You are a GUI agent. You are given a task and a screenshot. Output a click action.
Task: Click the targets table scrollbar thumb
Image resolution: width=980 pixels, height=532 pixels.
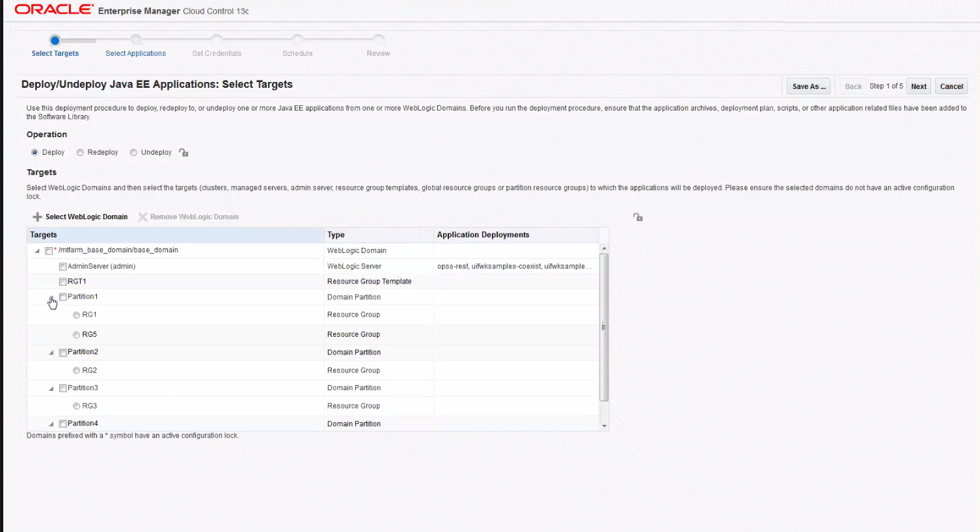pos(604,328)
